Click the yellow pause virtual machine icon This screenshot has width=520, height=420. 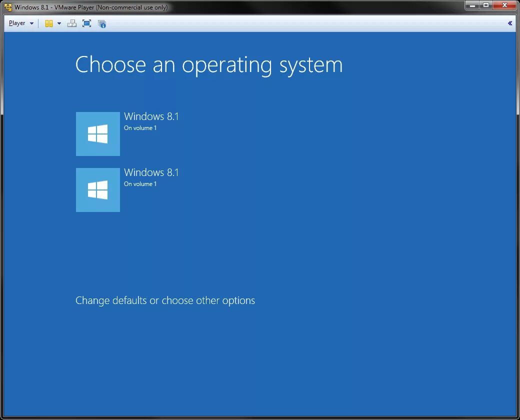coord(49,23)
